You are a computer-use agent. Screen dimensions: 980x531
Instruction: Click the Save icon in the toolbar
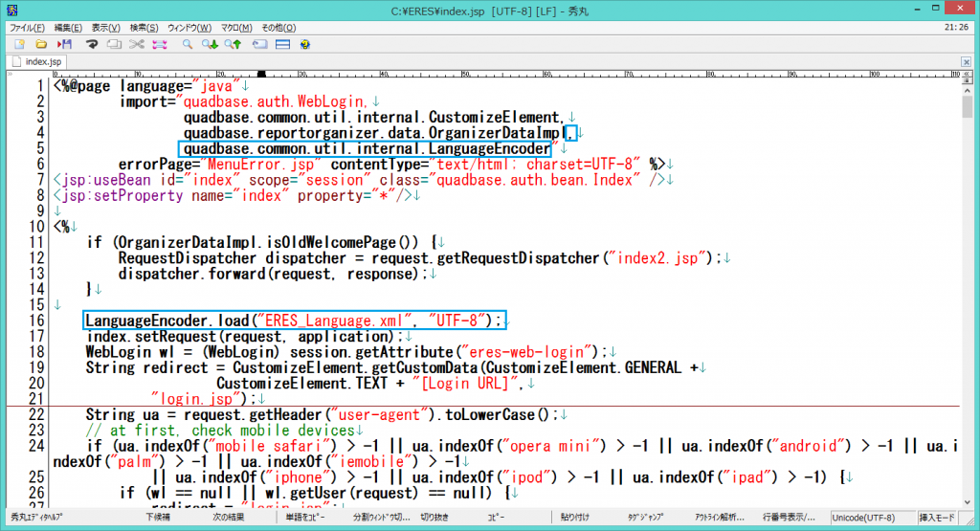[65, 44]
